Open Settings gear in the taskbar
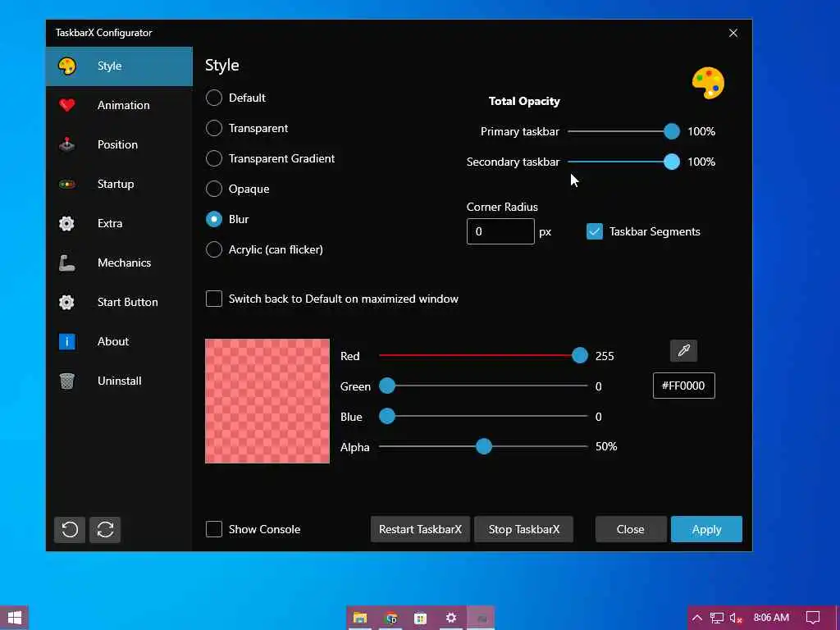 (x=451, y=618)
